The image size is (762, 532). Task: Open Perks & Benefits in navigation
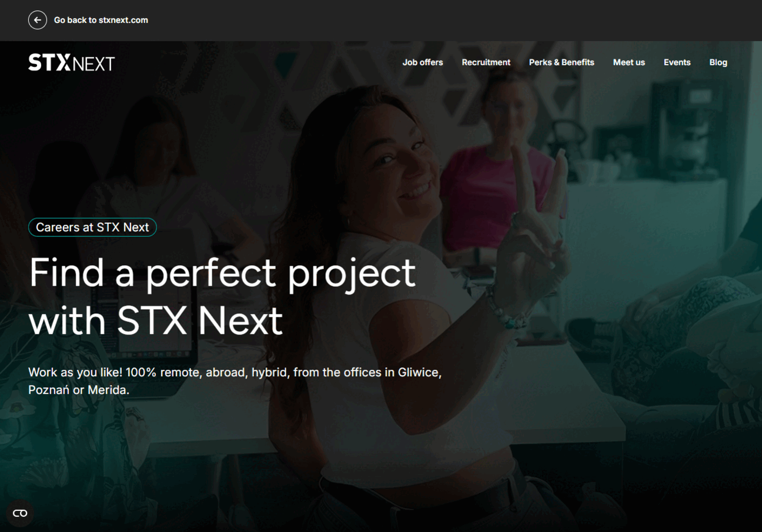[x=562, y=62]
